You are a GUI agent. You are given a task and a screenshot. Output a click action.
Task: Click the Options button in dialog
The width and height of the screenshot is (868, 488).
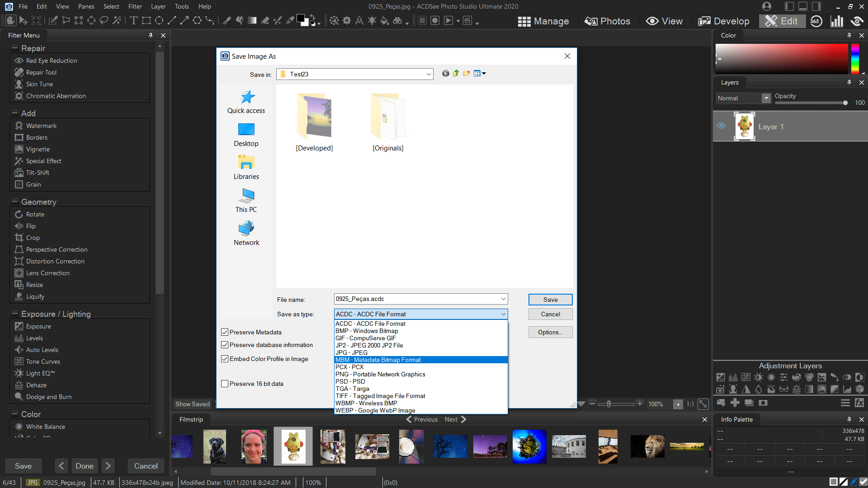(x=550, y=332)
